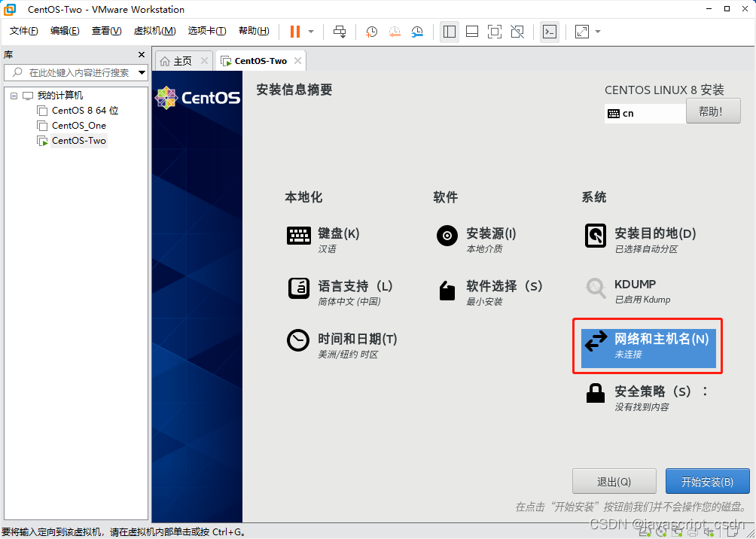Click the 帮助! help button
756x539 pixels.
pyautogui.click(x=713, y=112)
